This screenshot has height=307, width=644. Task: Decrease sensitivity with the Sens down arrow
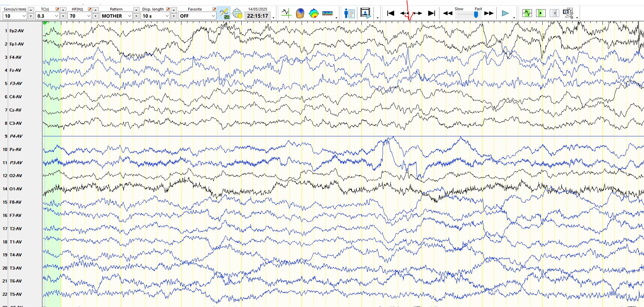tap(31, 16)
